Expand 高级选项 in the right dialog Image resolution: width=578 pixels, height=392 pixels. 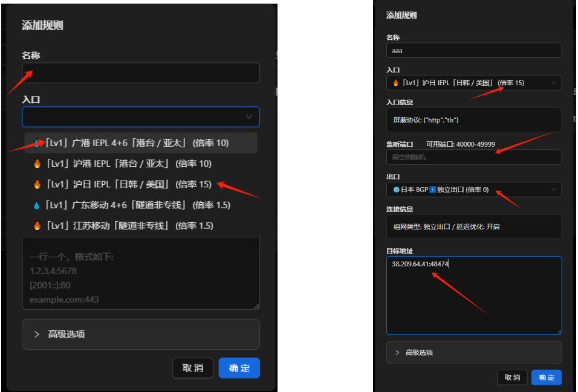click(473, 352)
